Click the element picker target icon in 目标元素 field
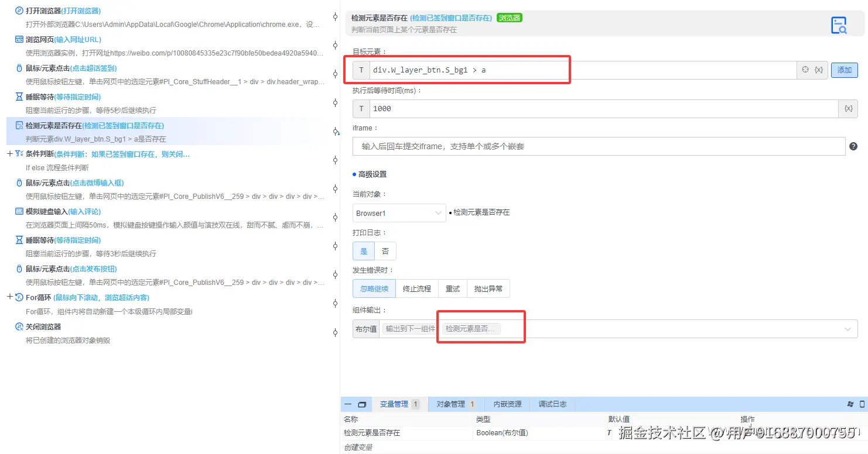This screenshot has width=868, height=454. tap(805, 70)
